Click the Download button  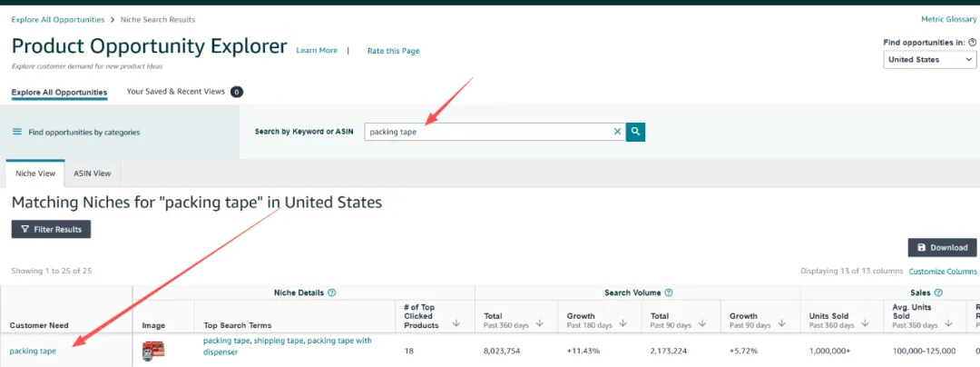pos(942,247)
